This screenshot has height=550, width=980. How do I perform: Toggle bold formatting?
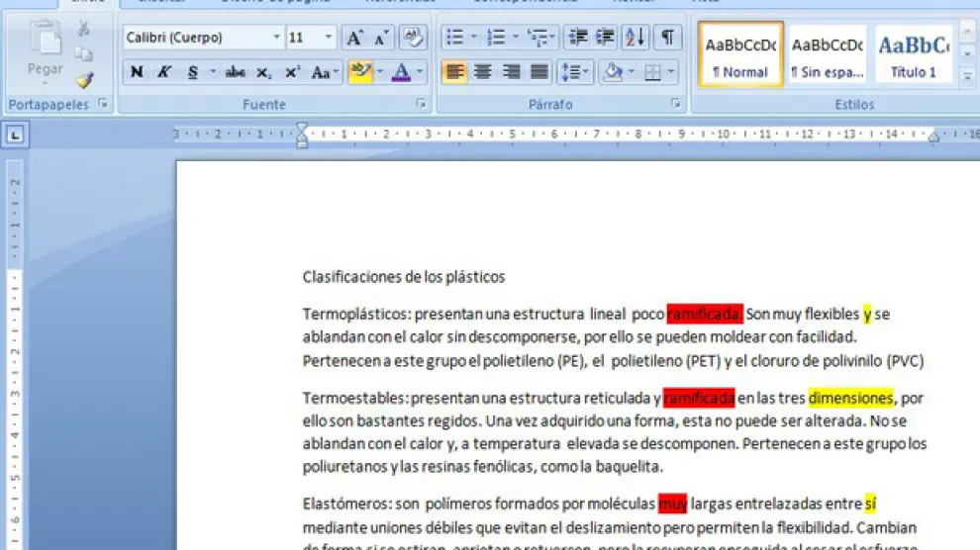pyautogui.click(x=137, y=72)
